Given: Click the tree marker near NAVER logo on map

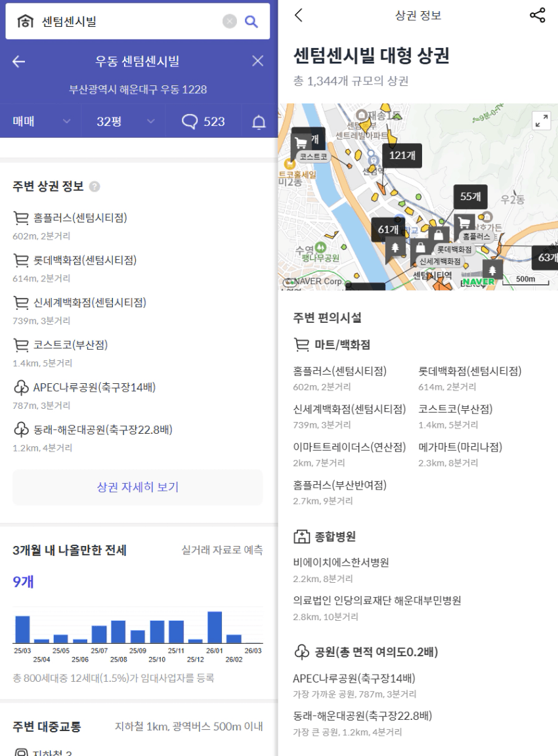Looking at the screenshot, I should pos(492,270).
